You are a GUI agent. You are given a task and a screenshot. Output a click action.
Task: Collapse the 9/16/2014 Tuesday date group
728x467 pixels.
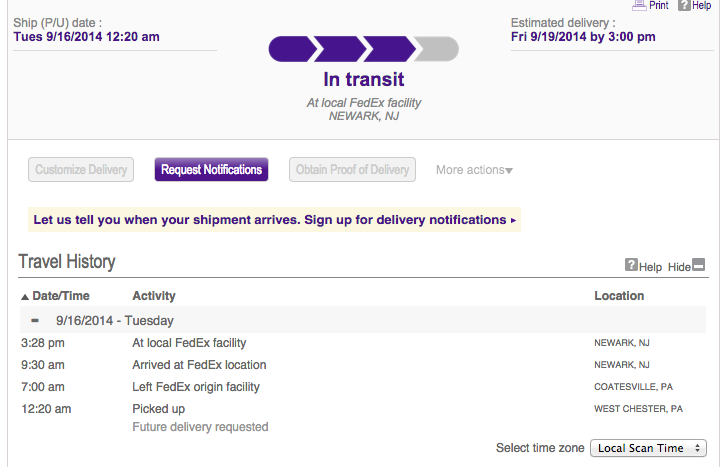pyautogui.click(x=35, y=320)
